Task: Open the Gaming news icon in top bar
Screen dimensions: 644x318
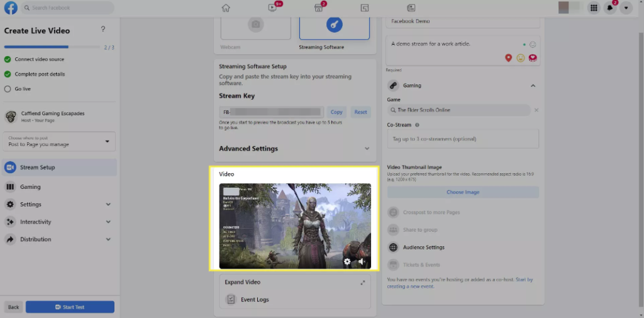Action: coord(411,8)
